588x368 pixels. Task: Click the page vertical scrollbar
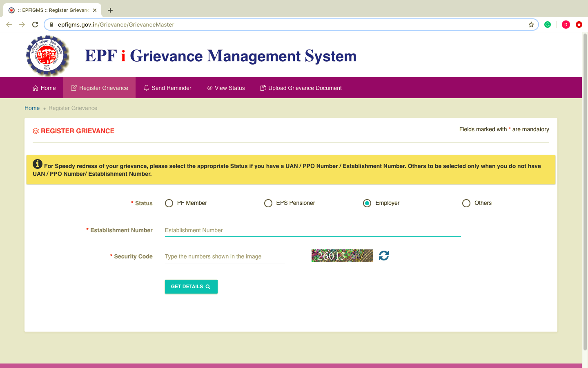(x=585, y=192)
